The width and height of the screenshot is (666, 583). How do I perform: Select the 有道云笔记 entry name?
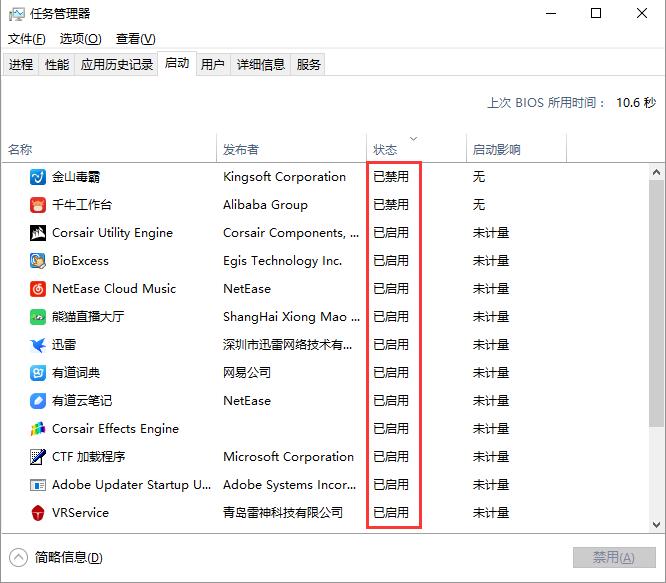82,401
